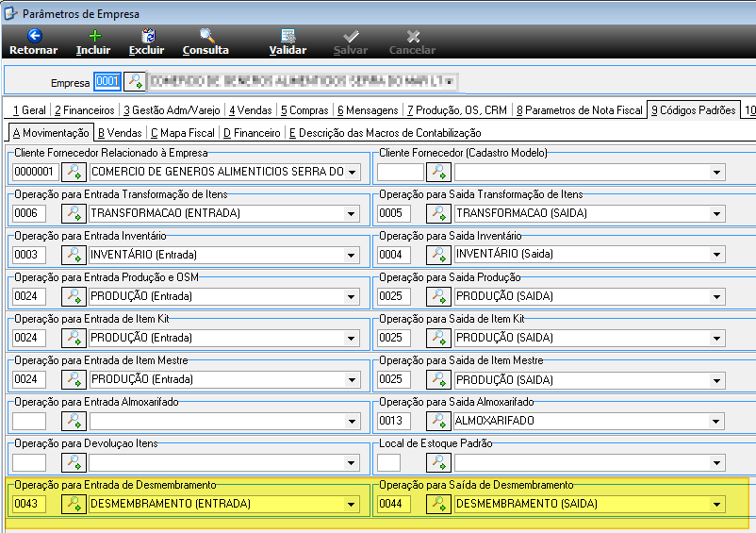
Task: Open lookup for Saida de Item Kit
Action: 438,338
